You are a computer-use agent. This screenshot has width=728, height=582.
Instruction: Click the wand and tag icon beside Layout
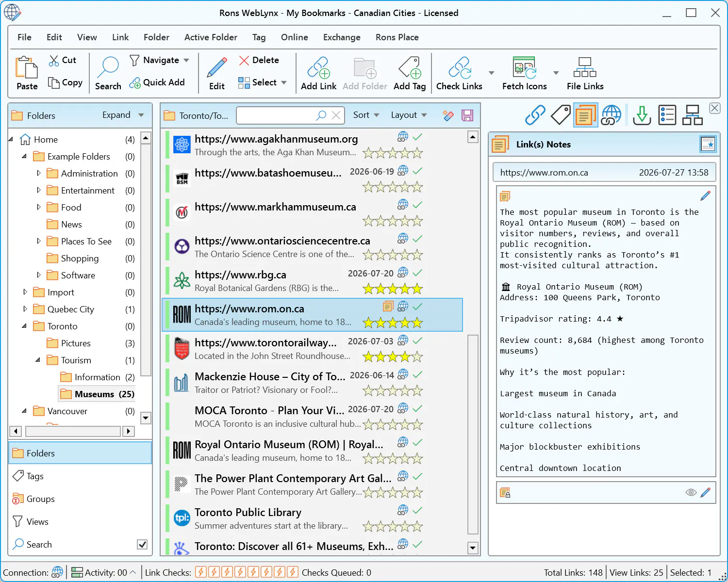tap(448, 115)
